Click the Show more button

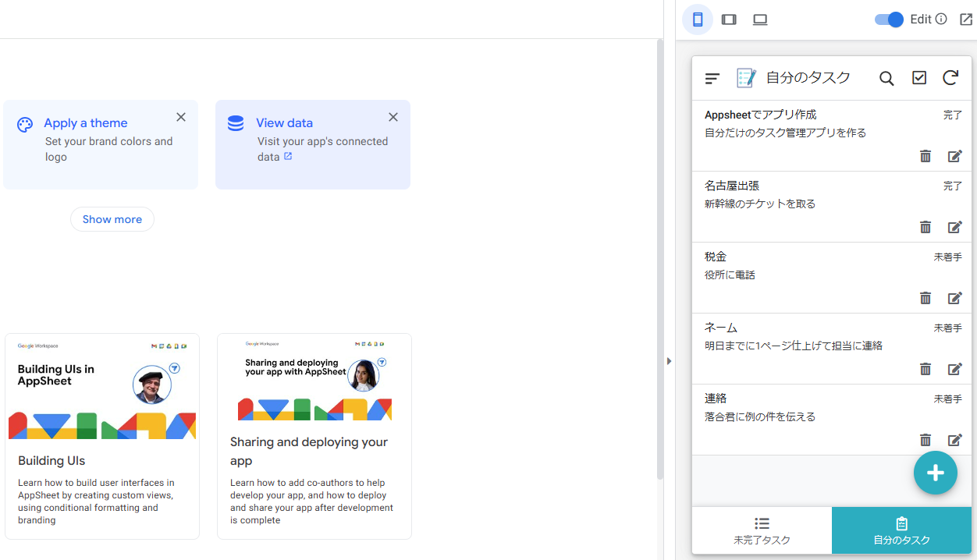tap(112, 219)
